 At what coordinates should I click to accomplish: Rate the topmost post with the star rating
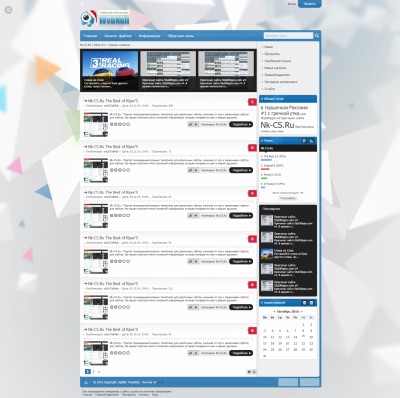click(120, 124)
